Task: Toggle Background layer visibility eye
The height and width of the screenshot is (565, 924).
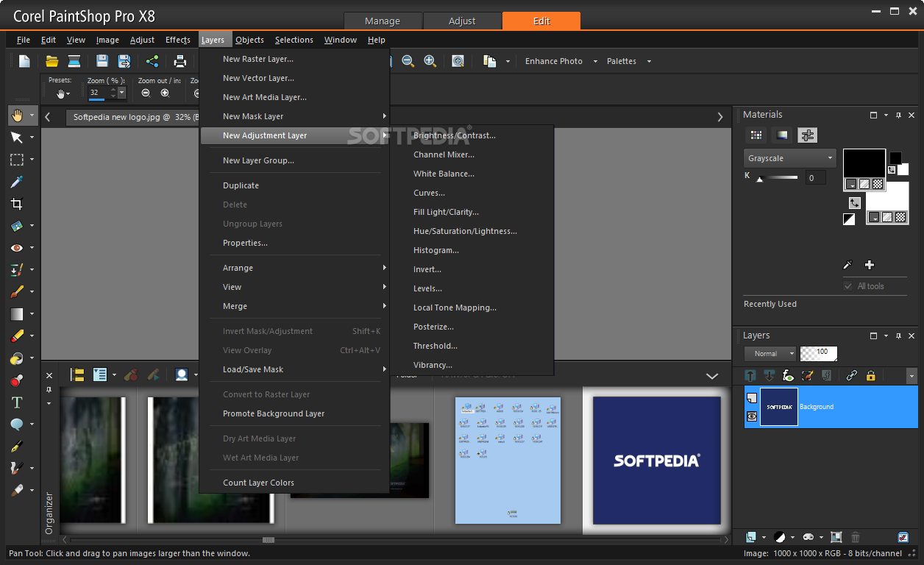Action: coord(752,416)
